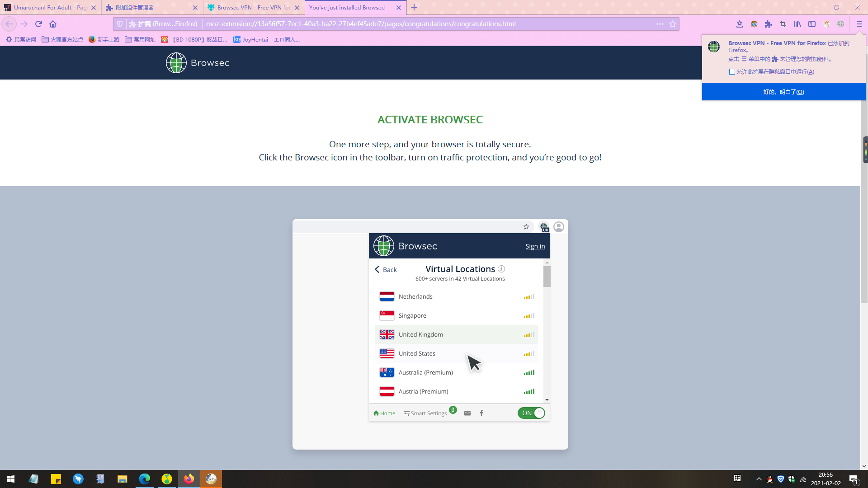Open the Firefox hamburger menu
Image resolution: width=868 pixels, height=488 pixels.
859,24
